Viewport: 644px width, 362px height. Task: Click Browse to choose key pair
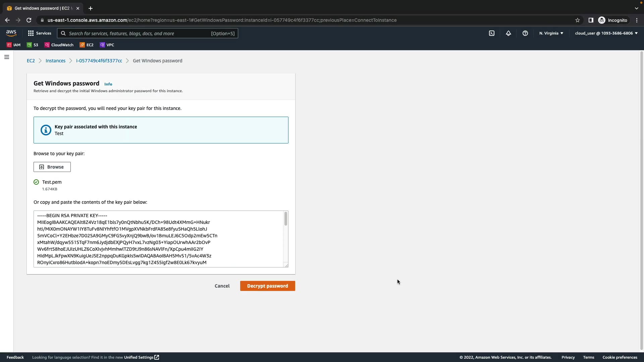click(52, 167)
